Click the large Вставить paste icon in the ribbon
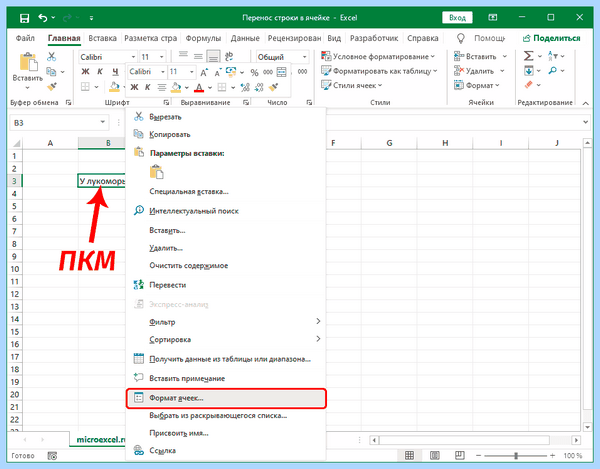This screenshot has width=600, height=469. [x=28, y=62]
